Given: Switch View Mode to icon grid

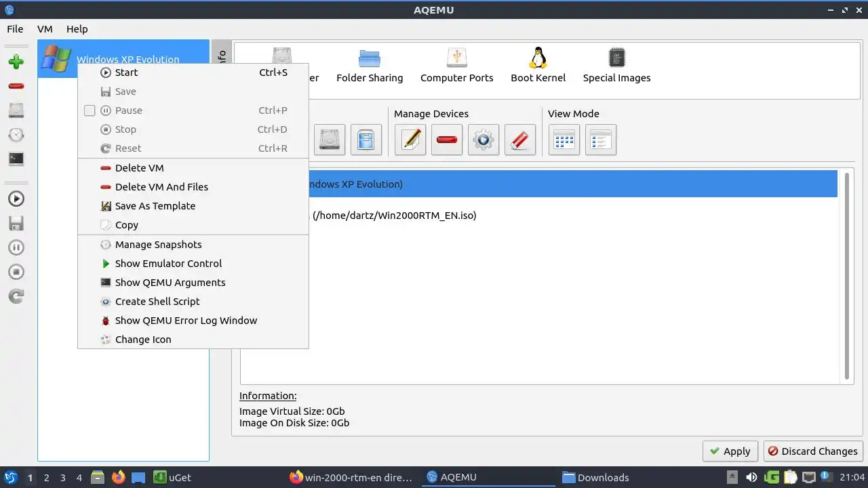Looking at the screenshot, I should [564, 140].
